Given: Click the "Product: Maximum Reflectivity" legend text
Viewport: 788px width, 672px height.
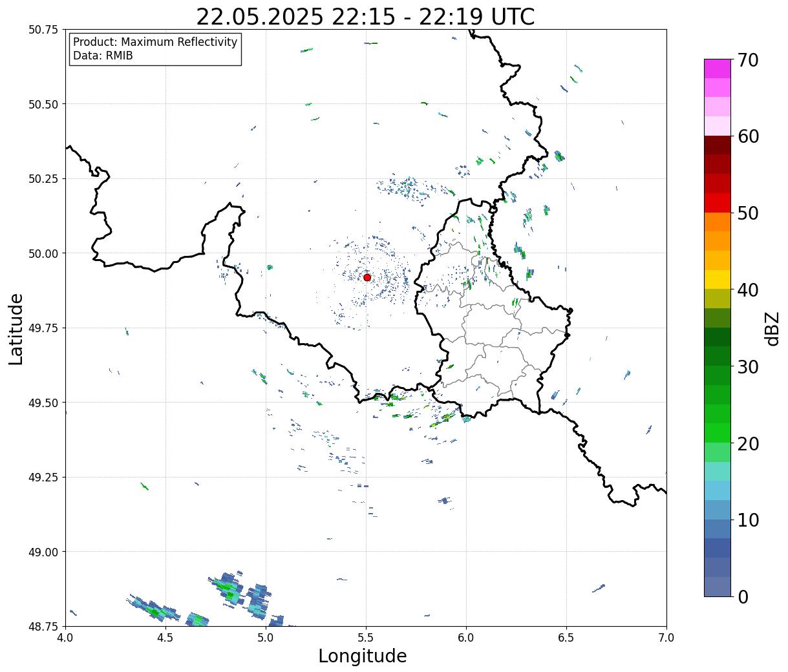Looking at the screenshot, I should tap(155, 42).
